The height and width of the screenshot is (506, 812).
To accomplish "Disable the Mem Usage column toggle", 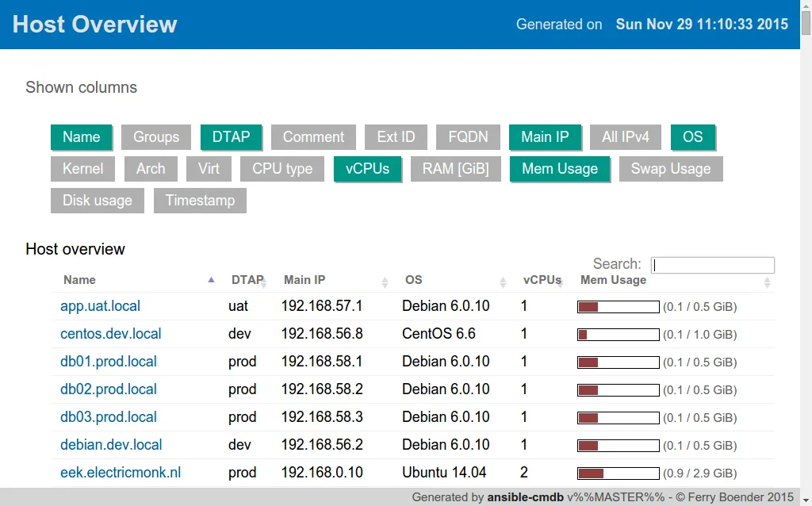I will click(x=559, y=169).
